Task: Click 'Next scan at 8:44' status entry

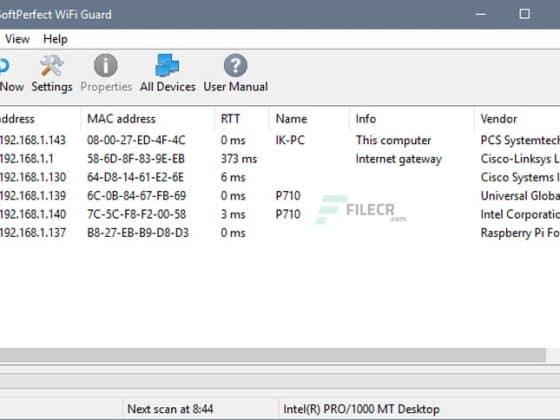Action: pos(170,409)
